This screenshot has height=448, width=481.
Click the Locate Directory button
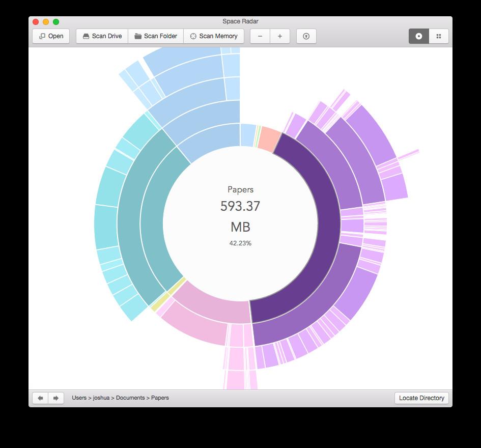(x=421, y=398)
